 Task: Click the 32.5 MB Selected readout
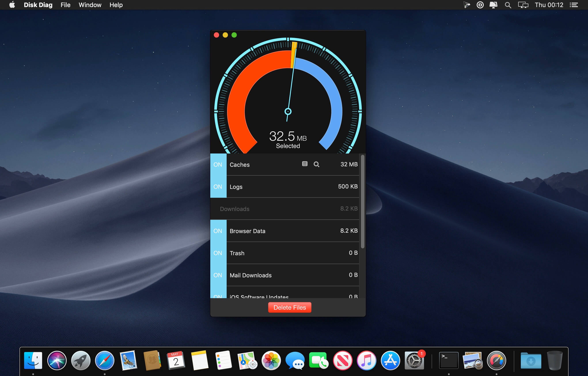point(288,139)
